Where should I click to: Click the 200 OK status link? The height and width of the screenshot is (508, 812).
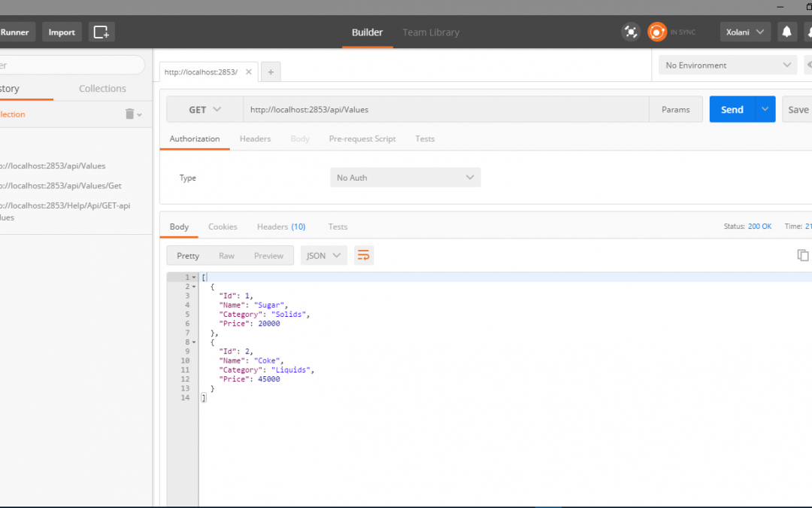click(759, 226)
